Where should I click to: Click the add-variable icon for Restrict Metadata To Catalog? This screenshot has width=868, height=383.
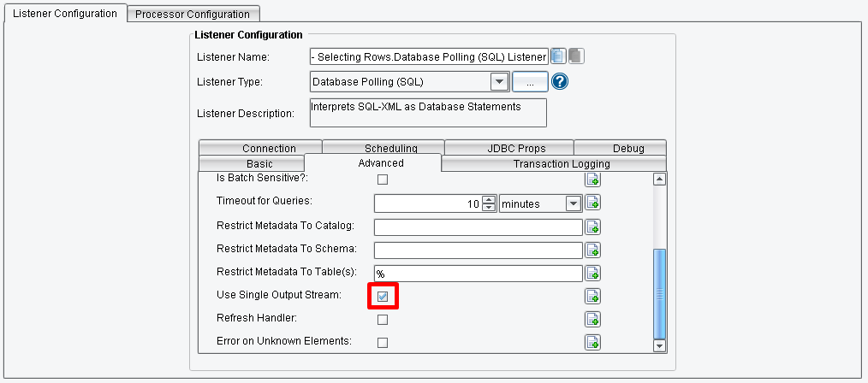coord(592,227)
